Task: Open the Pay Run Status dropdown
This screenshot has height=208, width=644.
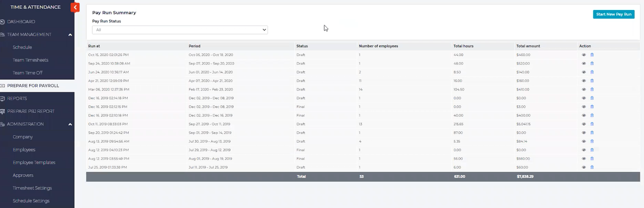Action: pyautogui.click(x=180, y=30)
